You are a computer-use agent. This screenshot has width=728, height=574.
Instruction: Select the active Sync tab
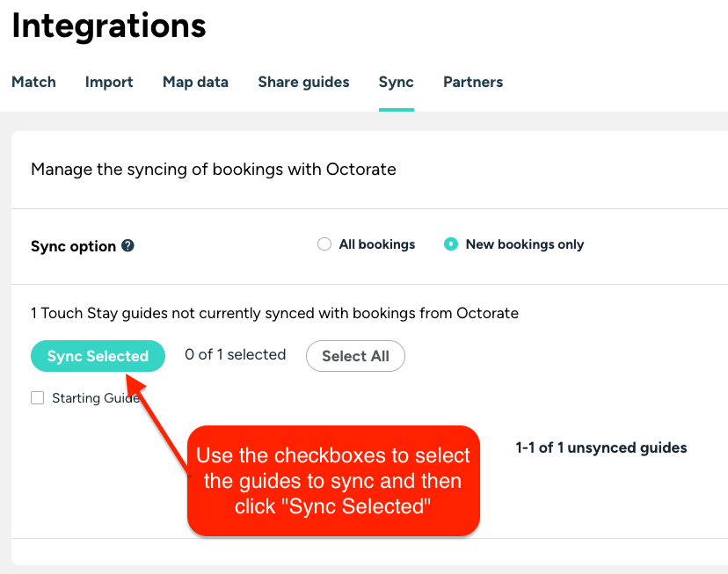pyautogui.click(x=396, y=82)
